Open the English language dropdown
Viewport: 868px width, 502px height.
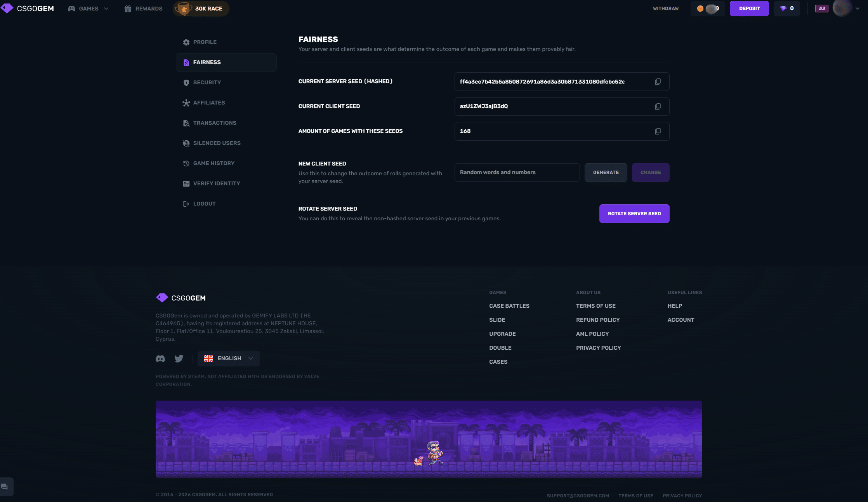tap(229, 359)
